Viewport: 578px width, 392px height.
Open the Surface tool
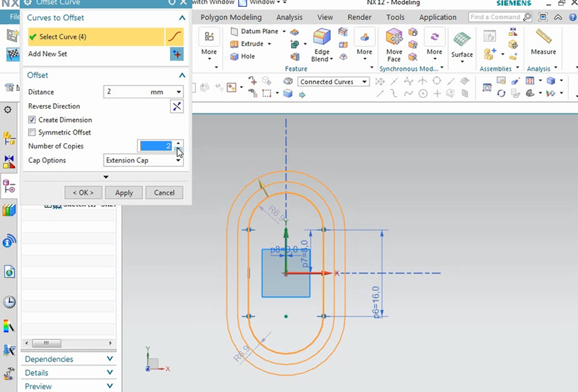(462, 40)
